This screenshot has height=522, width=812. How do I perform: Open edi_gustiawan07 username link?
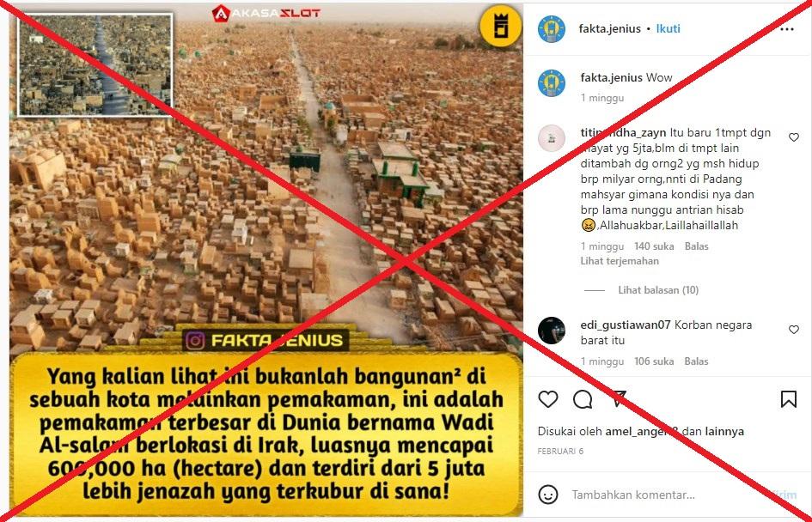click(x=626, y=325)
